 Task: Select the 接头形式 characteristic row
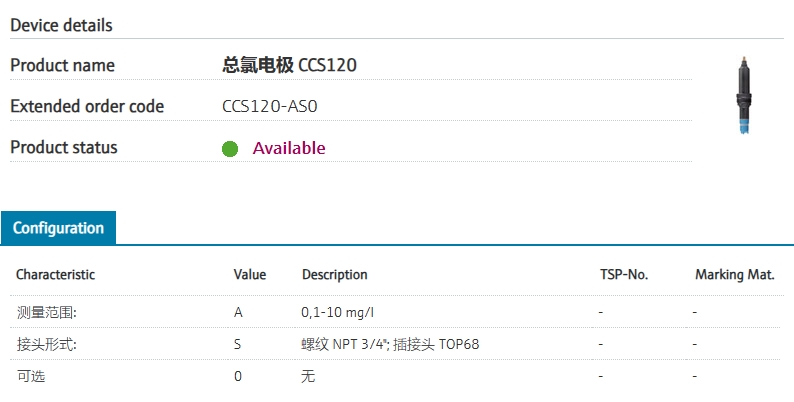pos(397,344)
